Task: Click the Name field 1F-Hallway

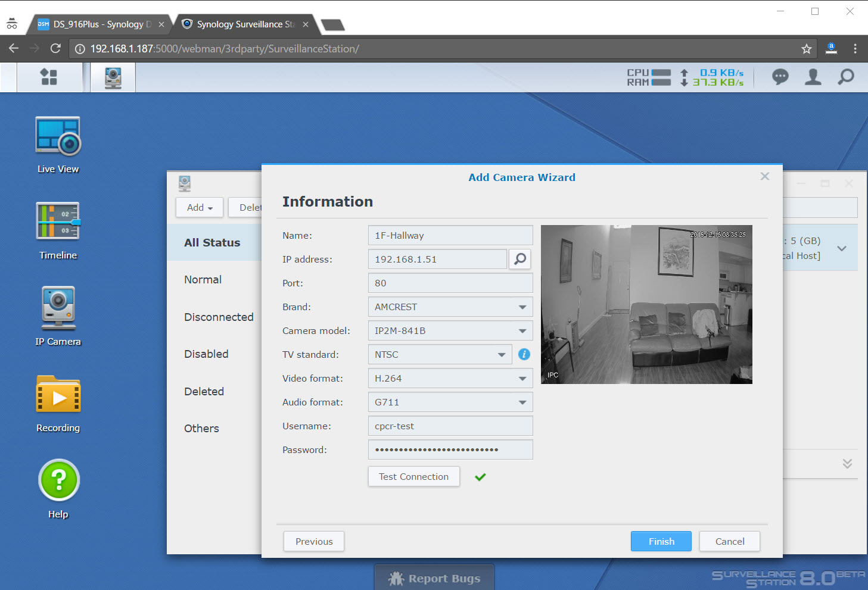Action: (450, 235)
